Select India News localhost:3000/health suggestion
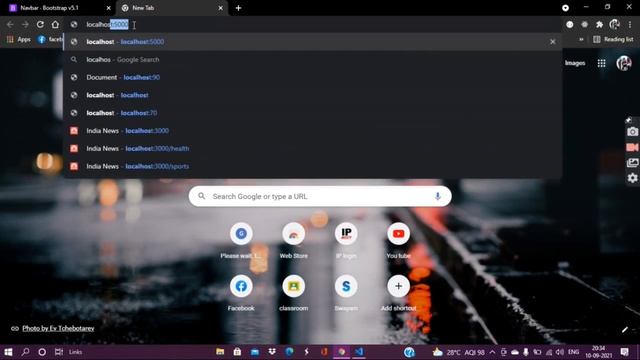The image size is (640, 360). (313, 149)
